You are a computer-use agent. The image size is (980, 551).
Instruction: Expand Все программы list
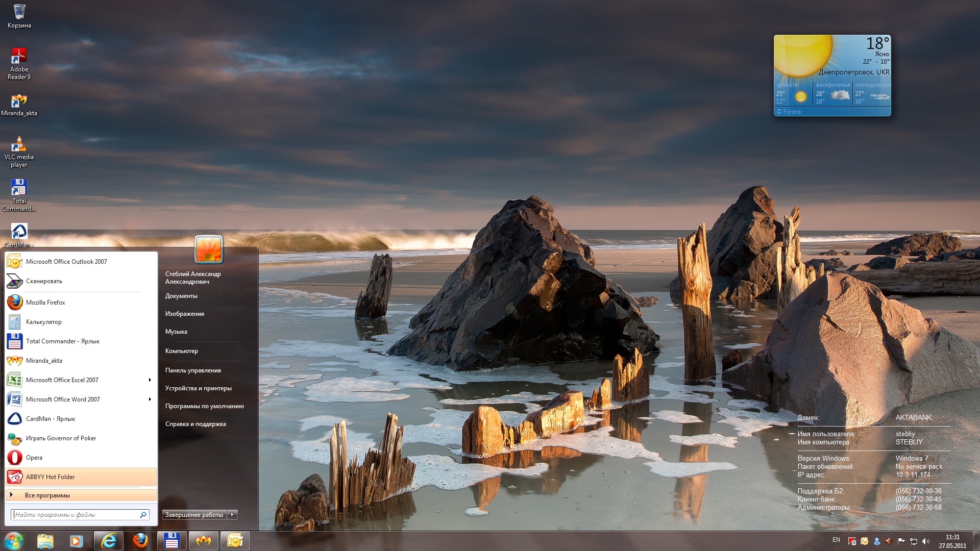tap(81, 495)
